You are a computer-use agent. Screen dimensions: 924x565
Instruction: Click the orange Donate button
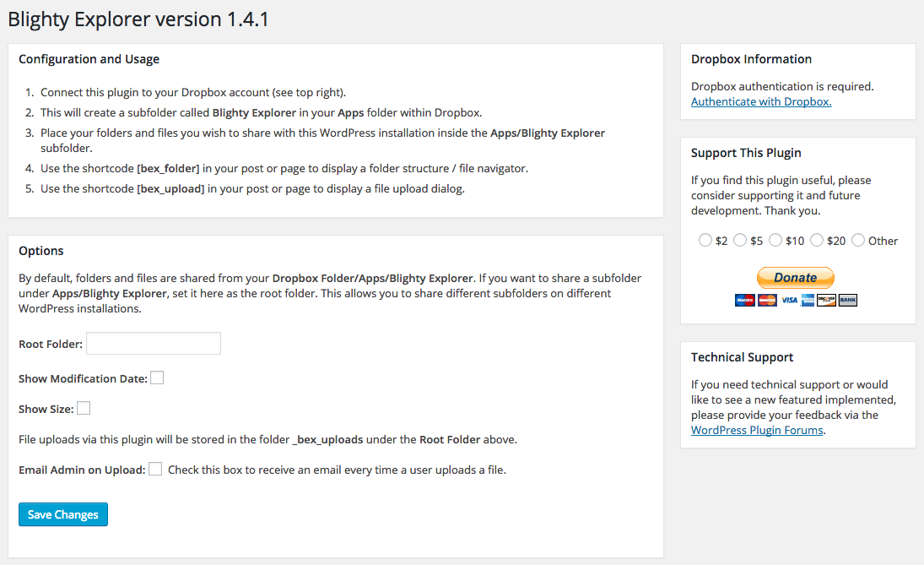[x=796, y=278]
